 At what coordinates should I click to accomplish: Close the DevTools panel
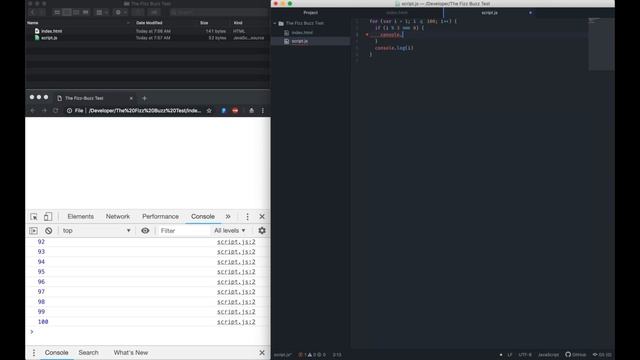[262, 216]
